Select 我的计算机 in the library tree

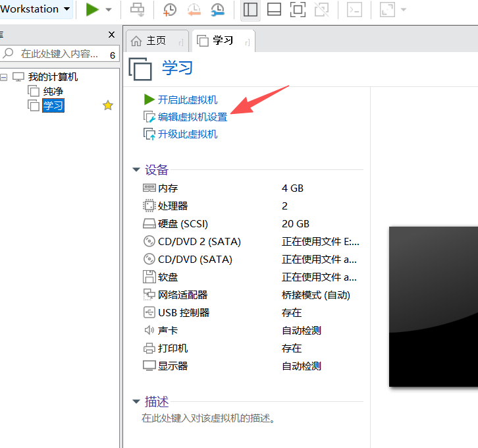[x=53, y=77]
